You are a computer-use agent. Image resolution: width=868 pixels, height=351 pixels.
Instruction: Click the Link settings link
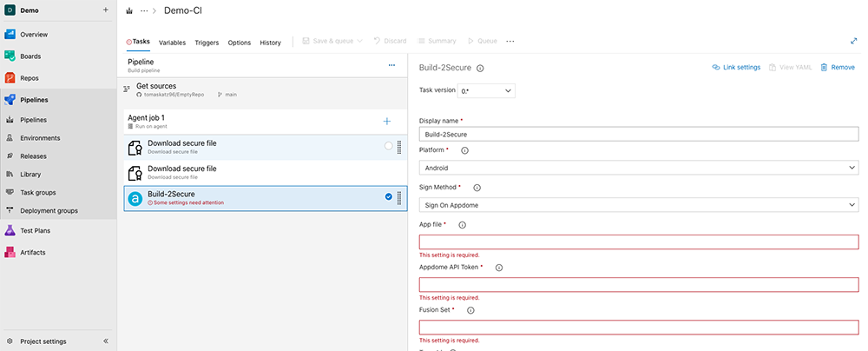736,67
